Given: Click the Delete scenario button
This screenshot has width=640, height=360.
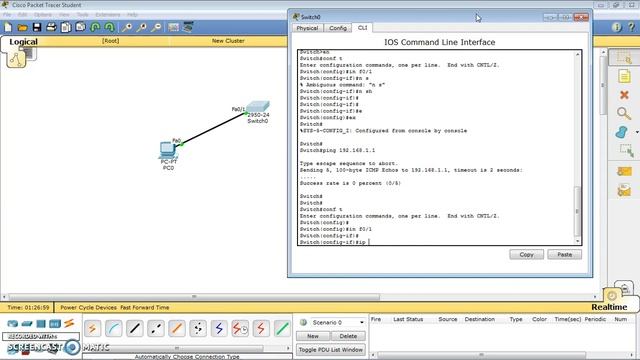Looking at the screenshot, I should click(x=348, y=336).
